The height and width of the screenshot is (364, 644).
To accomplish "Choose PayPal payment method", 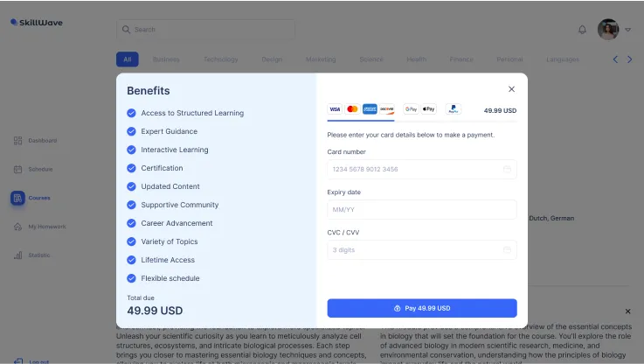I will (453, 109).
